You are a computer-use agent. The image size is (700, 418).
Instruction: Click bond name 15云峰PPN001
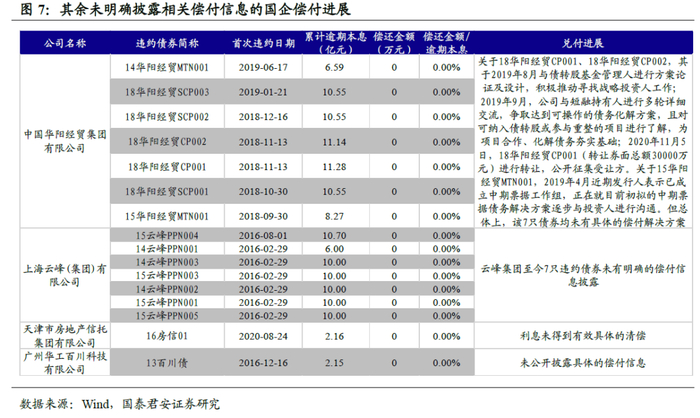click(x=167, y=302)
